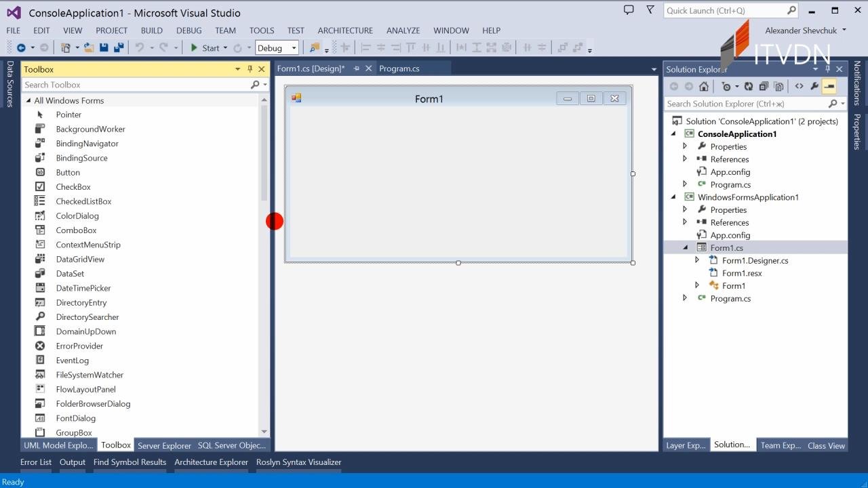Open the Toolbox window position dropdown
The height and width of the screenshot is (488, 868).
click(x=237, y=69)
